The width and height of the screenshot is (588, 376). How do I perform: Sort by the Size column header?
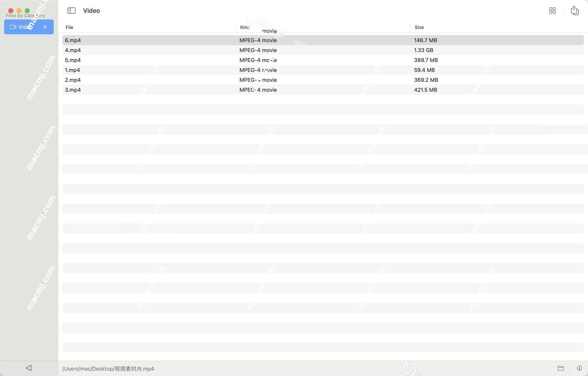[419, 27]
